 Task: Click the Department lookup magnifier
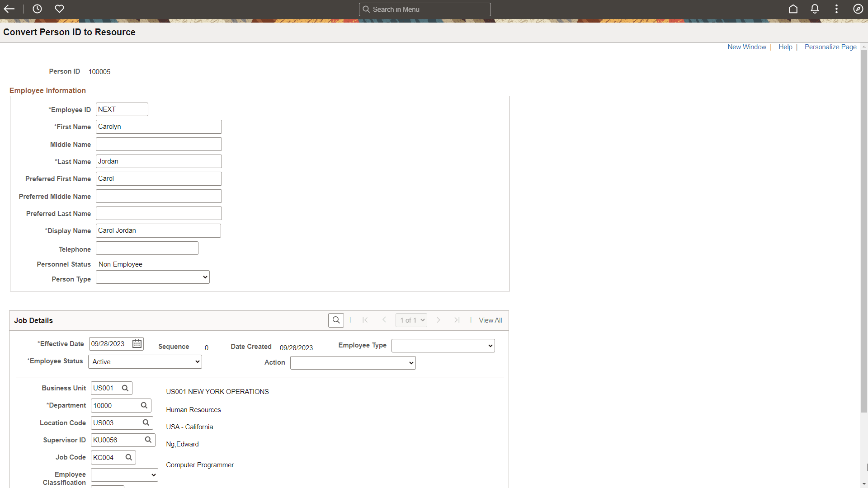coord(144,405)
